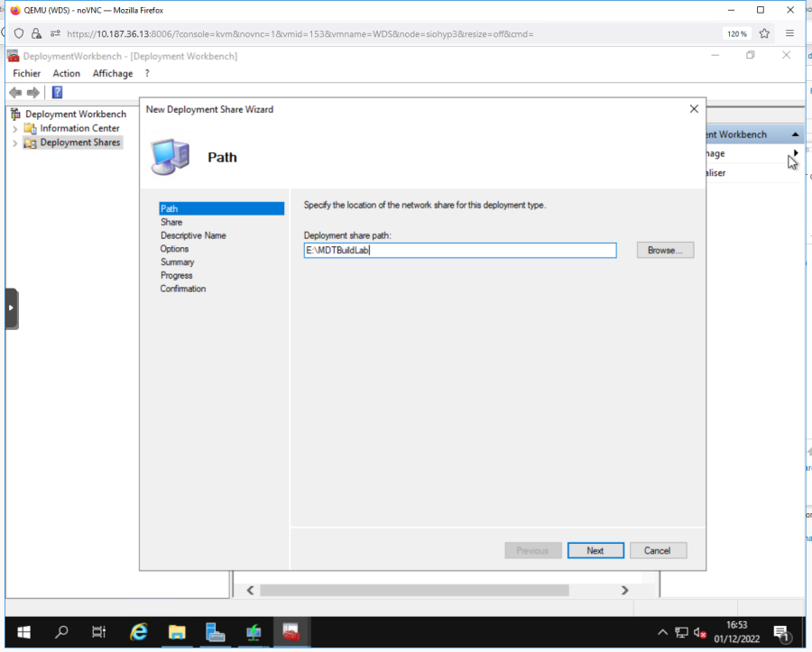This screenshot has width=812, height=652.
Task: Click the Deployment share path field
Action: click(x=460, y=251)
